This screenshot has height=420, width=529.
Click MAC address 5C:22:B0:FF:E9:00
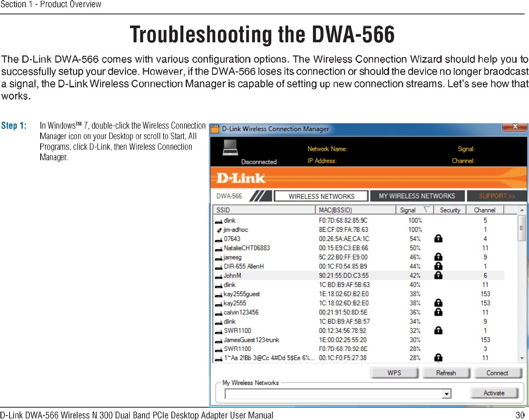click(343, 257)
